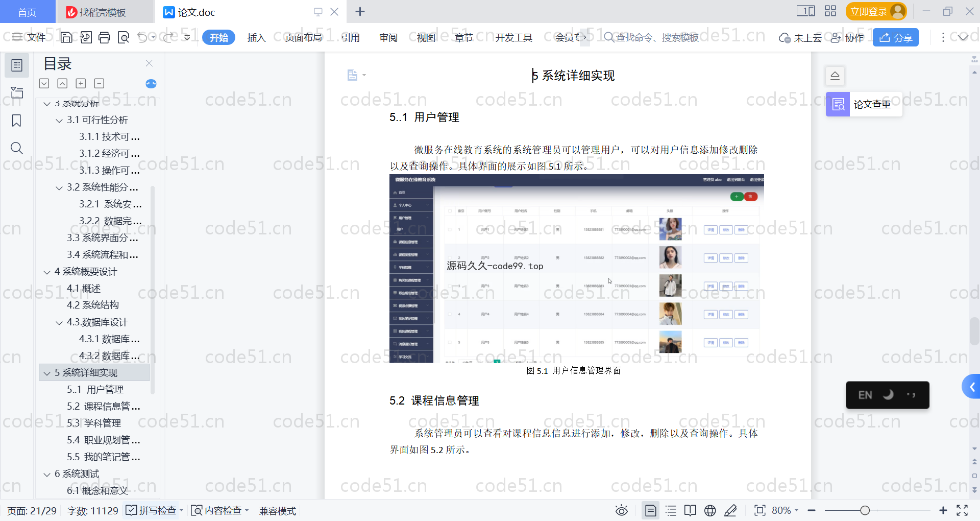Click figure 5.1 screenshot image in document
This screenshot has width=980, height=521.
point(576,269)
